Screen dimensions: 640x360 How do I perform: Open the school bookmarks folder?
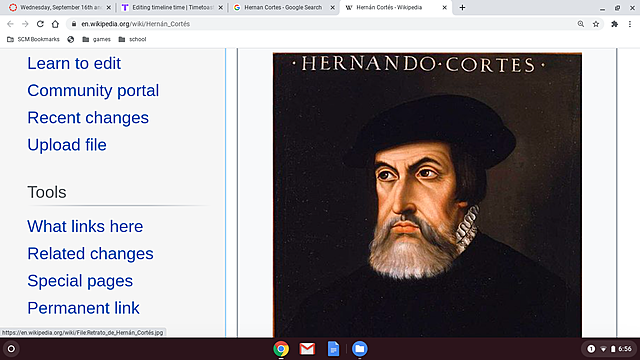coord(132,39)
